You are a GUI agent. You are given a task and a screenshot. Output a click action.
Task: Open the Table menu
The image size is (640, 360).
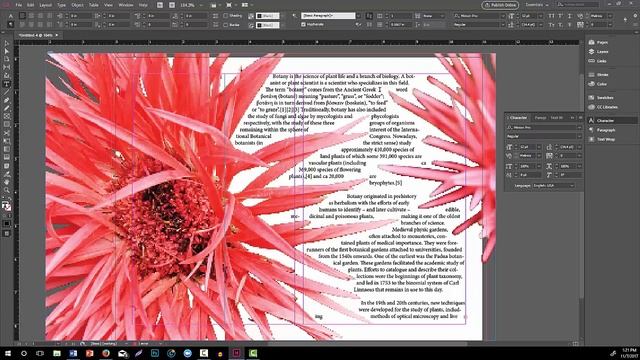[94, 5]
